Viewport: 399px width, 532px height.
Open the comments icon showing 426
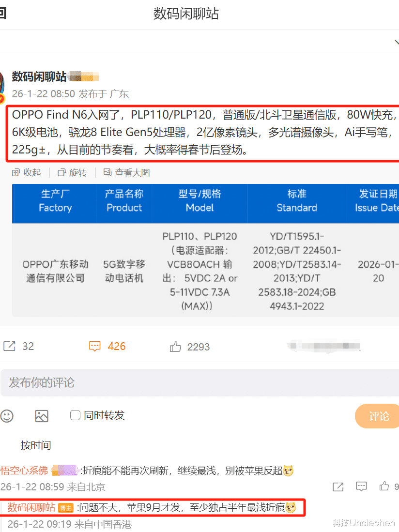pyautogui.click(x=94, y=346)
